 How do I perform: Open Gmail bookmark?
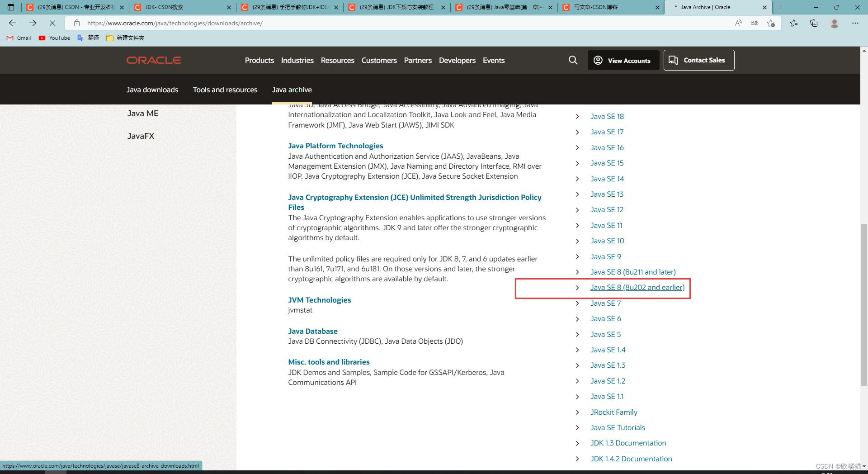[19, 38]
